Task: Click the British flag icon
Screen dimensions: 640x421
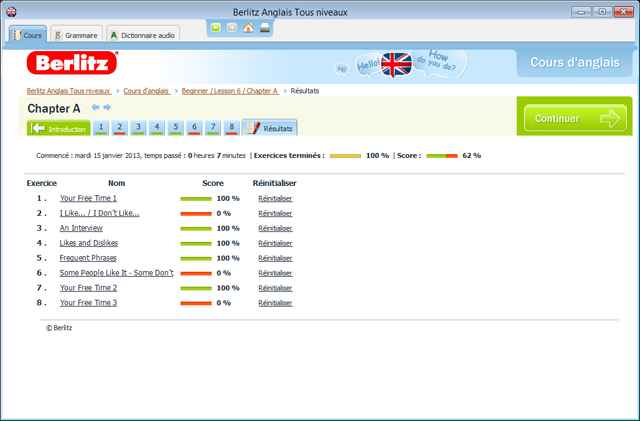Action: [396, 65]
